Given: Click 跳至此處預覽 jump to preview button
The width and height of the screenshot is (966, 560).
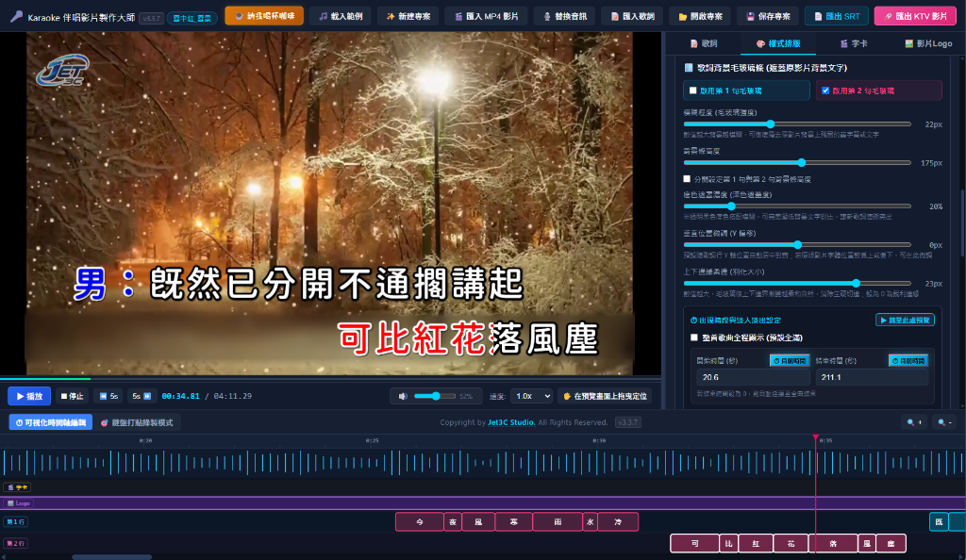Looking at the screenshot, I should pyautogui.click(x=905, y=320).
